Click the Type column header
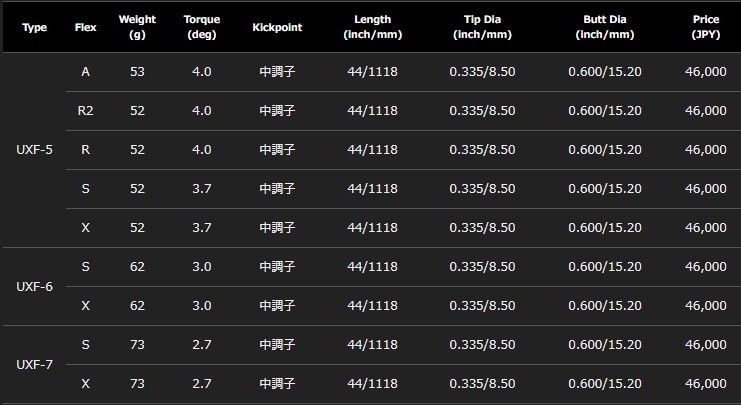Viewport: 741px width, 405px height. (x=34, y=27)
